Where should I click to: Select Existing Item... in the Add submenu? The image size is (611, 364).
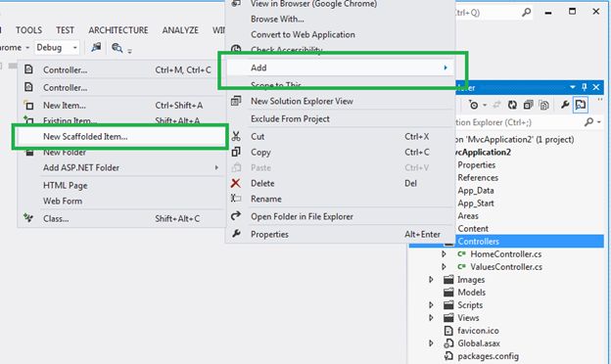[x=121, y=120]
